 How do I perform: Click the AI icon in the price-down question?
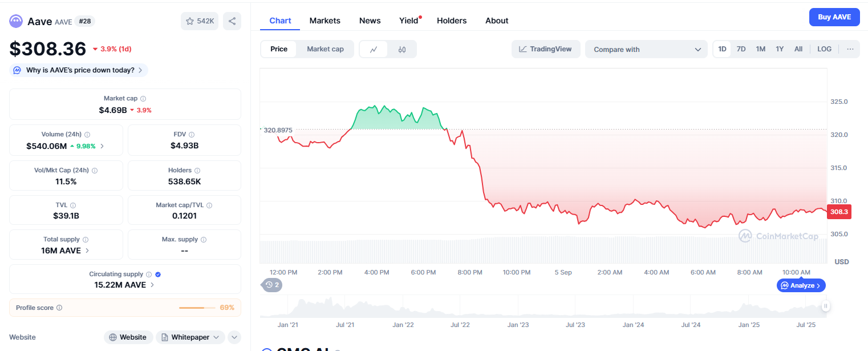(17, 70)
